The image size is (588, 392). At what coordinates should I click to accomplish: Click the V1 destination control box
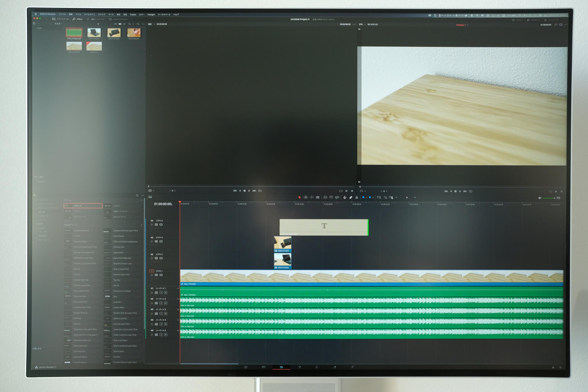pyautogui.click(x=152, y=271)
